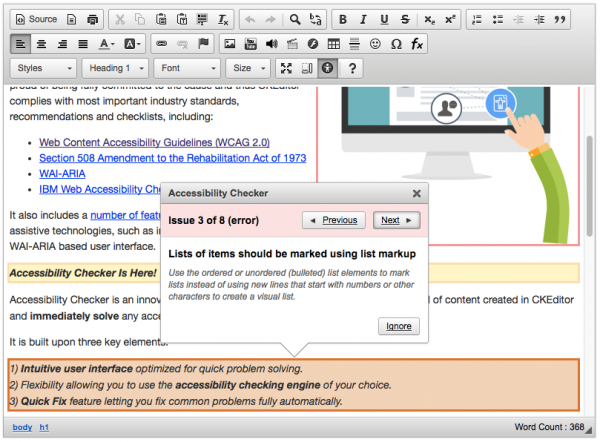The image size is (600, 442).
Task: Justify the text alignment
Action: click(x=83, y=44)
